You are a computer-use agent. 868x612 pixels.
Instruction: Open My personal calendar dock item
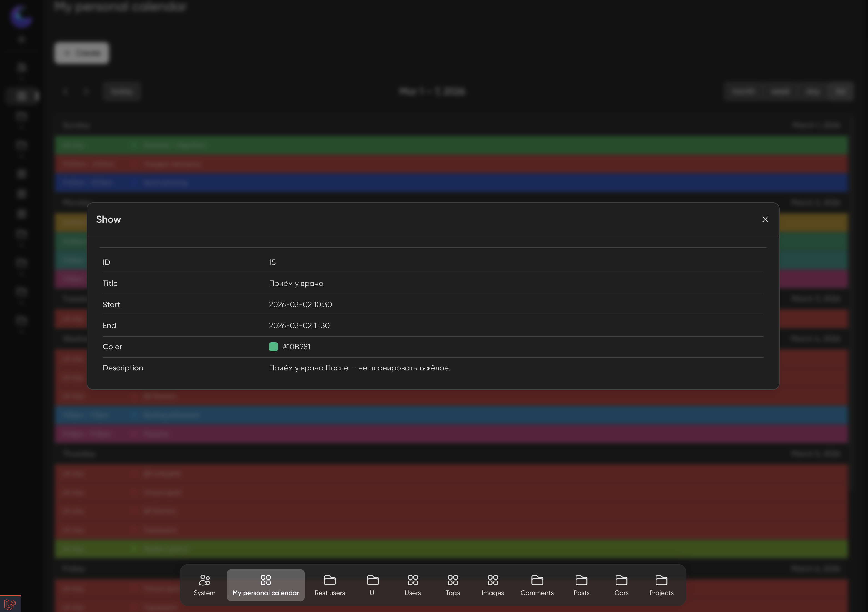click(x=265, y=585)
